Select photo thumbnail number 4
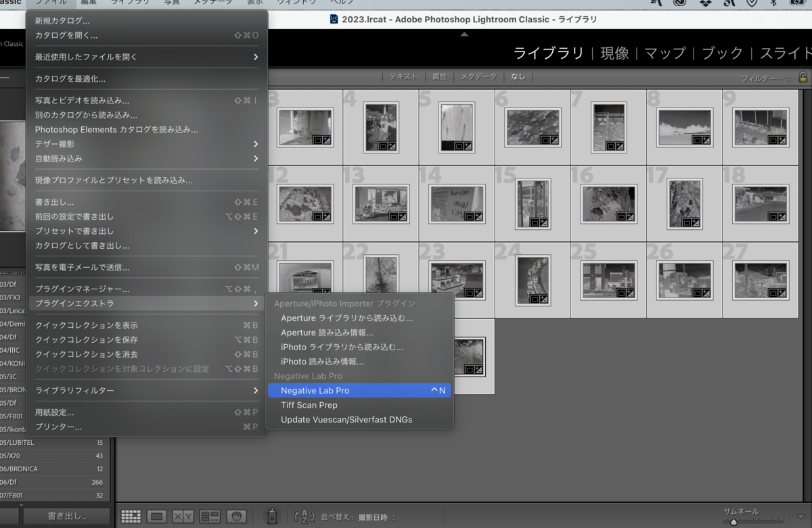Screen dimensions: 812x528 pyautogui.click(x=381, y=127)
